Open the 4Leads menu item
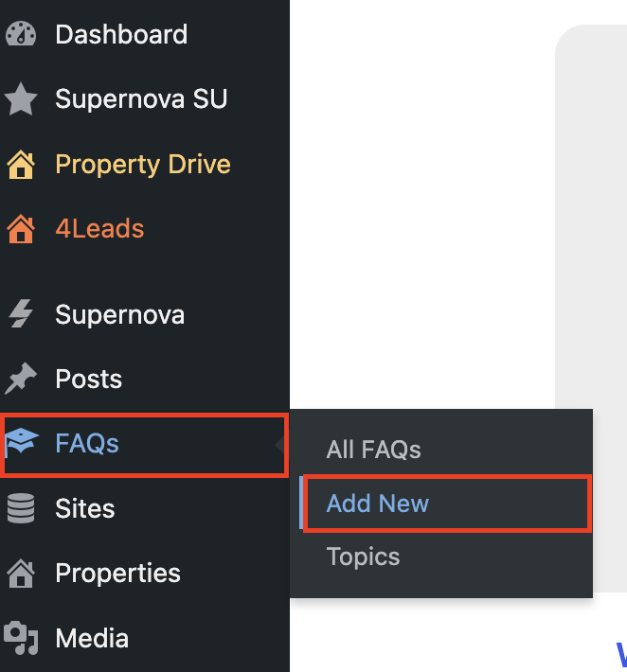Image resolution: width=627 pixels, height=672 pixels. click(99, 229)
